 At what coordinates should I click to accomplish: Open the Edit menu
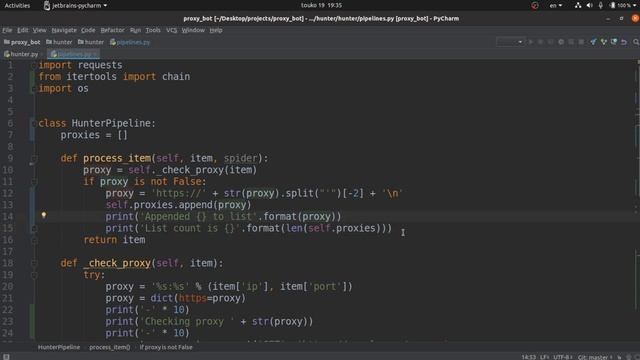[22, 30]
